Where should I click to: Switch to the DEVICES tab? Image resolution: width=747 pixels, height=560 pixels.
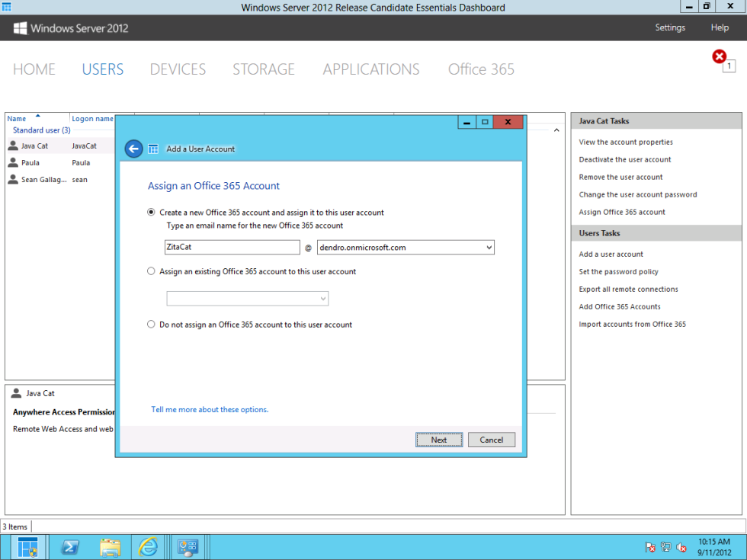point(178,69)
